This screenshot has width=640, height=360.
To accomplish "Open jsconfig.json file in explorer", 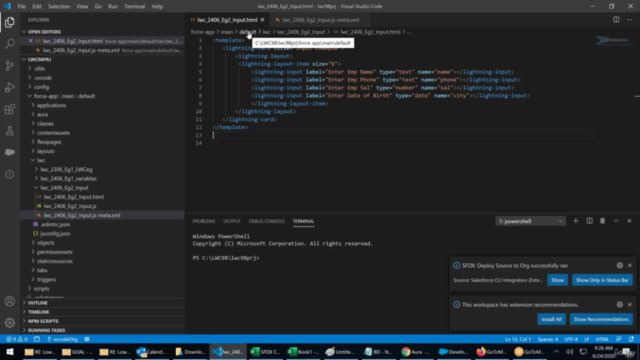I will click(55, 233).
